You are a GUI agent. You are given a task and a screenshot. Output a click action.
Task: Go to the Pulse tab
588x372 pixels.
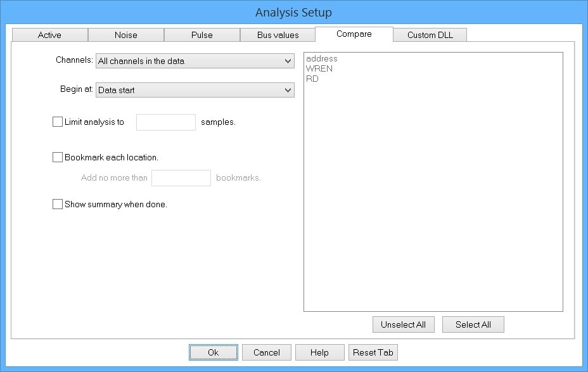(201, 35)
